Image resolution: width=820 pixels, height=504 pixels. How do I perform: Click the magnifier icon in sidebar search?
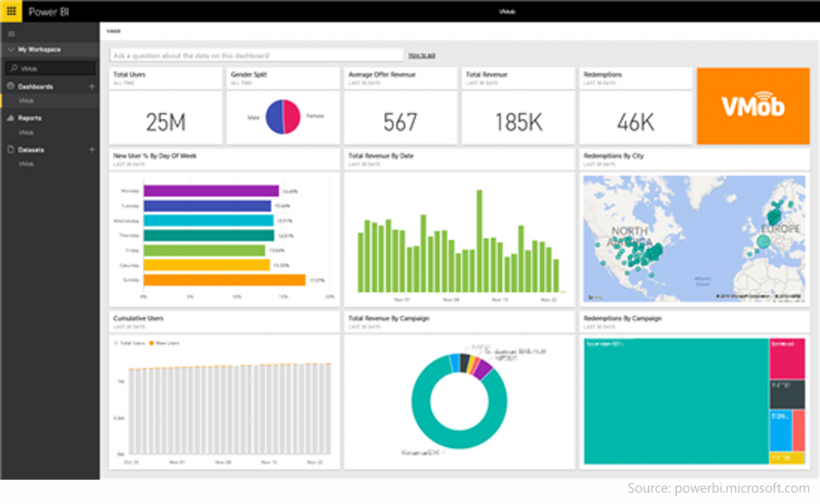14,69
